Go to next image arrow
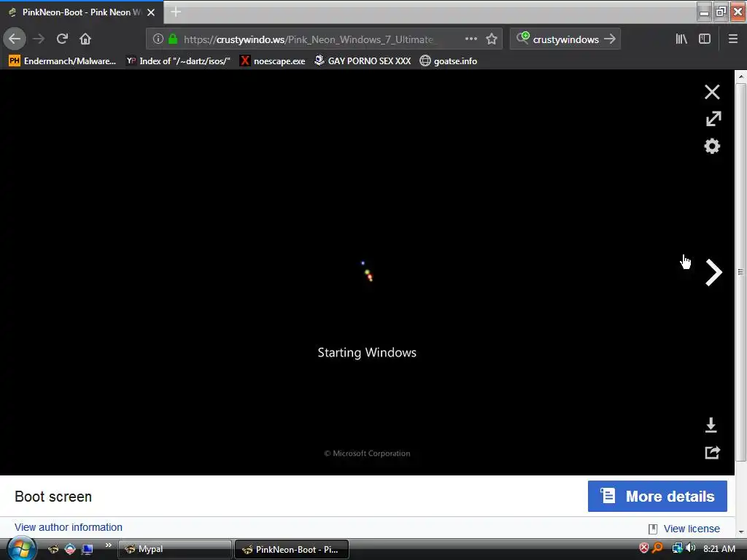Viewport: 747px width, 560px height. point(713,273)
